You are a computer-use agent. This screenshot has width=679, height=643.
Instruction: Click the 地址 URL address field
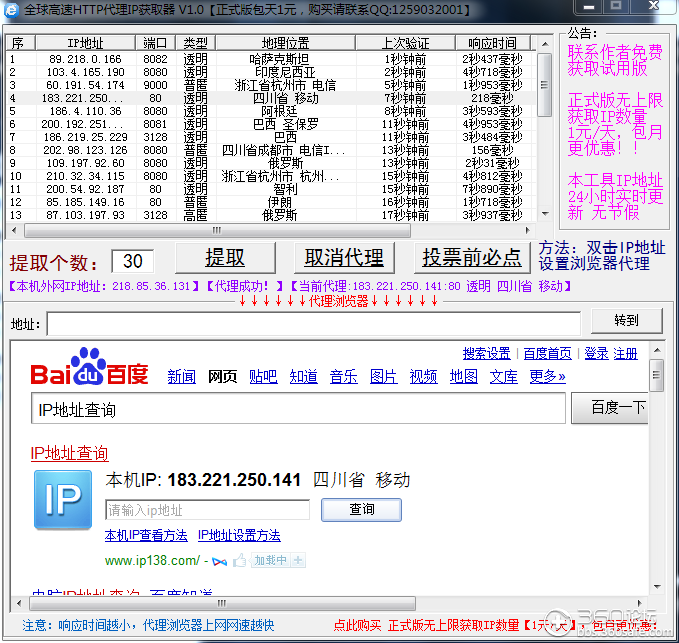[x=313, y=323]
